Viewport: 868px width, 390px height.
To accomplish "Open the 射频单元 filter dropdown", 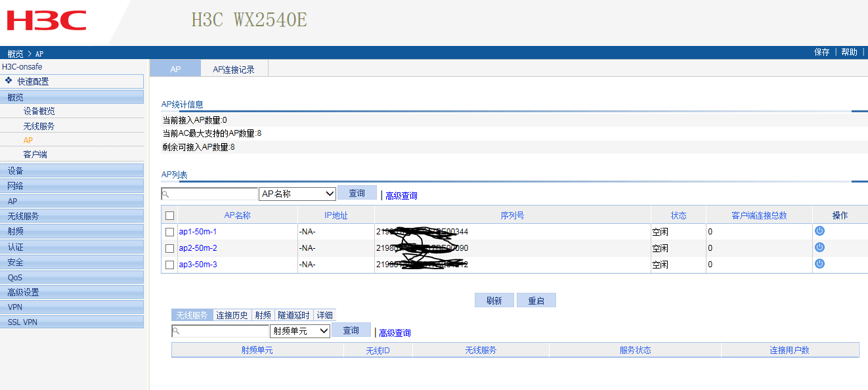I will [300, 332].
